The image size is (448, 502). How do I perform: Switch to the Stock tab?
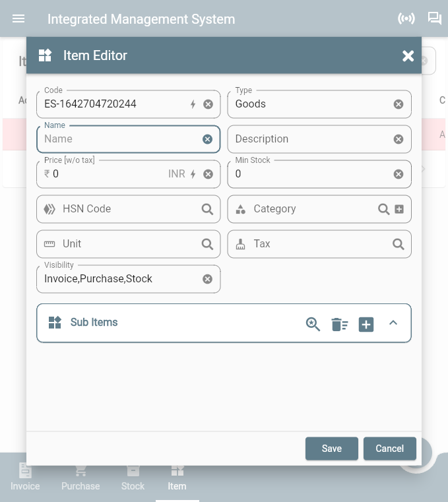(x=133, y=478)
